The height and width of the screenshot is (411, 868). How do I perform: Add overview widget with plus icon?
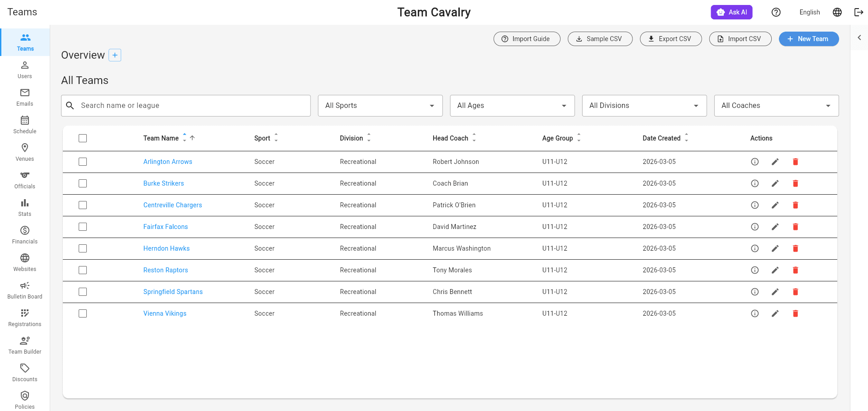[115, 55]
